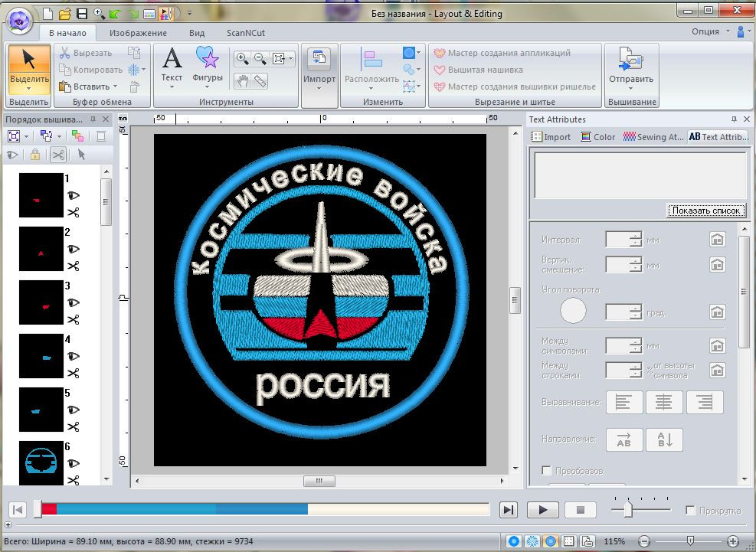
Task: Click the stitch simulator speed slider
Action: (628, 509)
